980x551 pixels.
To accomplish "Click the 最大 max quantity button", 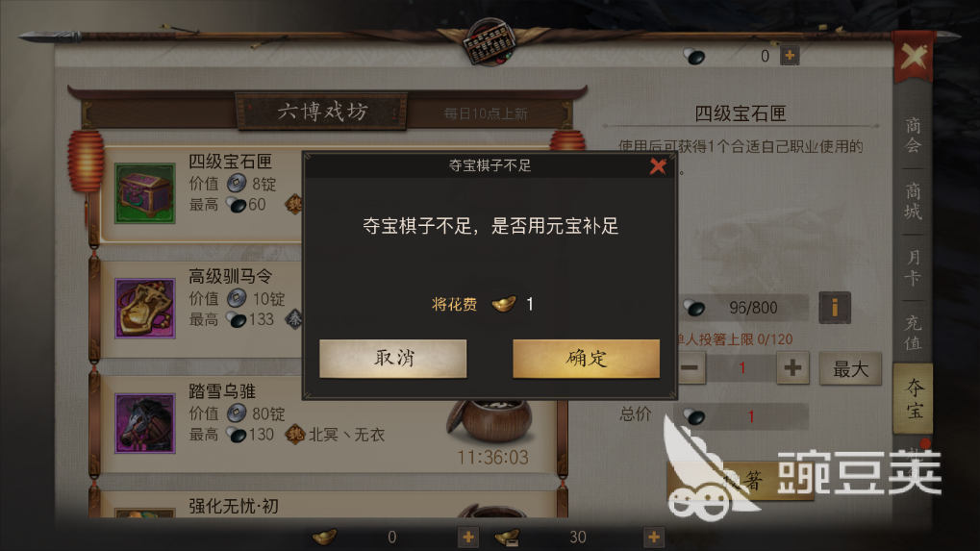I will 850,368.
